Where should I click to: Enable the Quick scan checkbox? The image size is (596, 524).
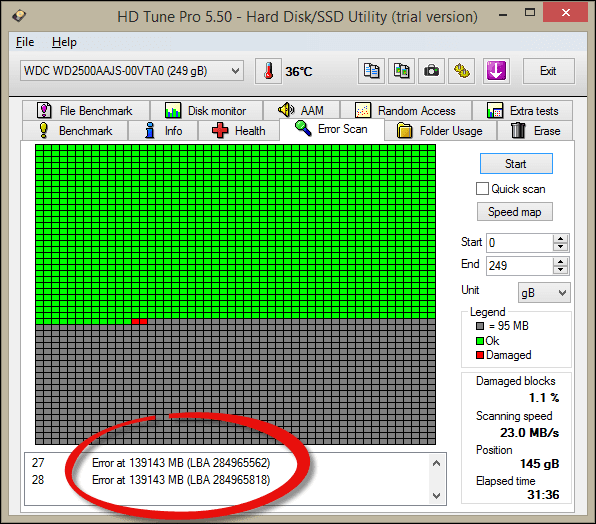point(482,189)
